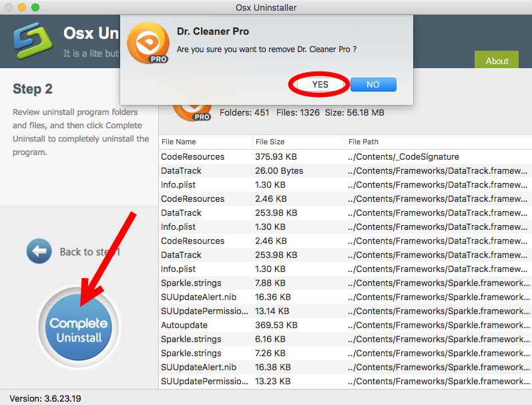Click the Osx Uninstaller logo icon
The image size is (532, 405).
33,41
